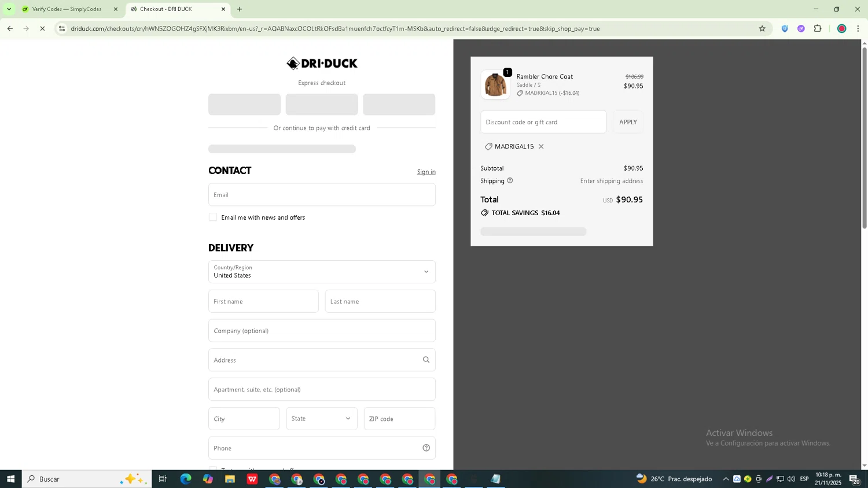This screenshot has height=488, width=868.
Task: Open the Country/Region dropdown
Action: point(322,272)
